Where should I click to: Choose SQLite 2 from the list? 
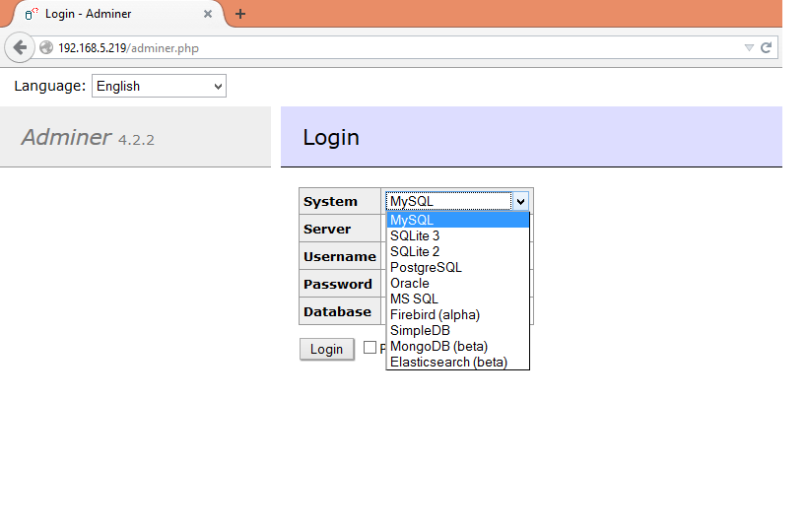457,251
